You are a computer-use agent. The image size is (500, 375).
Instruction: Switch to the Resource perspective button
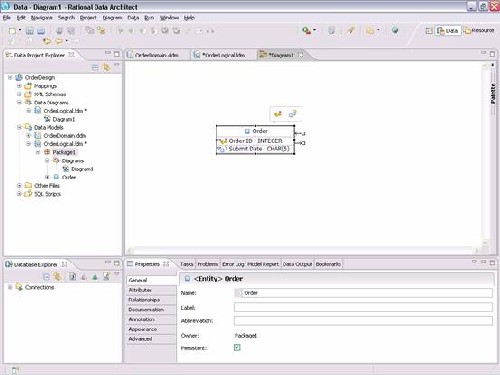[x=479, y=31]
